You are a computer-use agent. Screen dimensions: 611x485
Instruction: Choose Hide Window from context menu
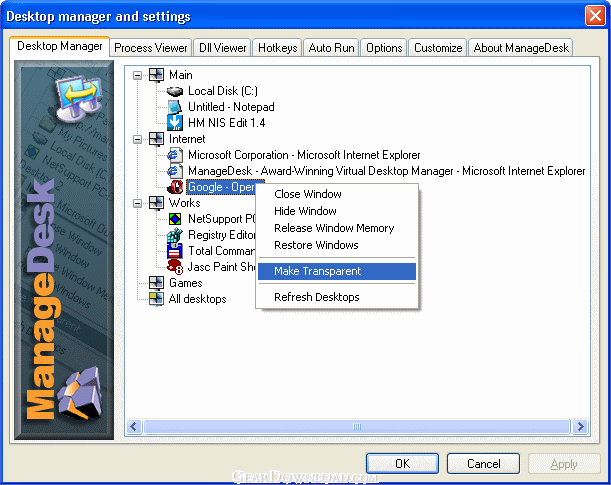(x=337, y=211)
